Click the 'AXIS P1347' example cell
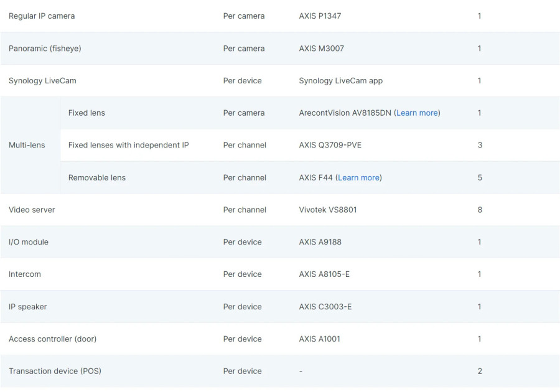The image size is (560, 392). (x=320, y=16)
